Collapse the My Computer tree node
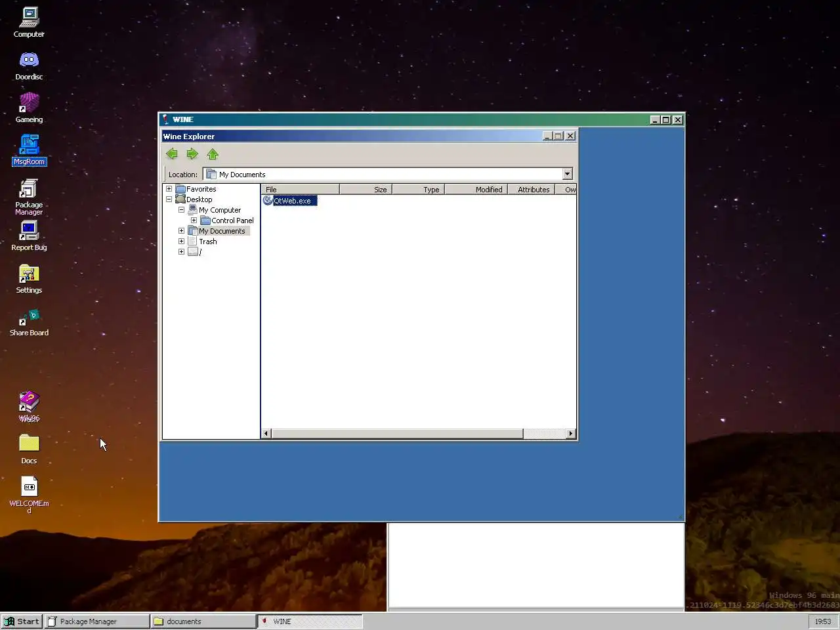840x630 pixels. 181,210
